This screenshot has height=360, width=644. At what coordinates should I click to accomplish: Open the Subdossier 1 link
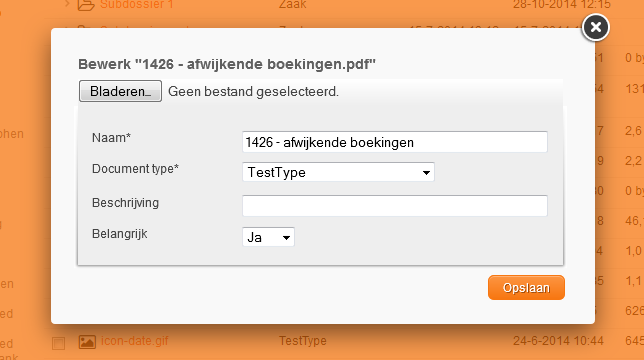(137, 5)
